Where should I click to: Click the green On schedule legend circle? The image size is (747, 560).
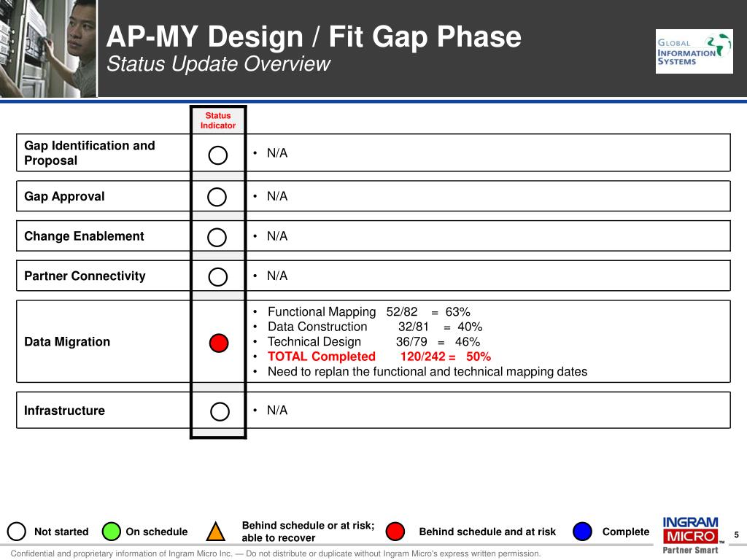click(x=112, y=532)
